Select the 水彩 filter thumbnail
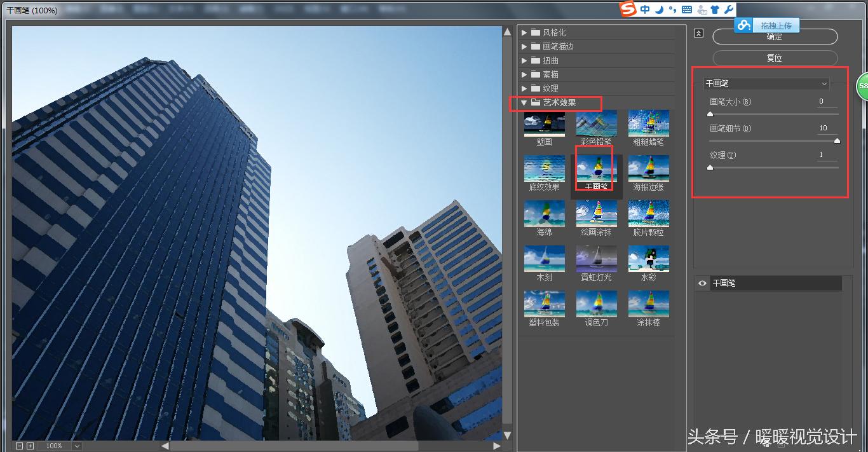This screenshot has width=868, height=452. pyautogui.click(x=648, y=259)
